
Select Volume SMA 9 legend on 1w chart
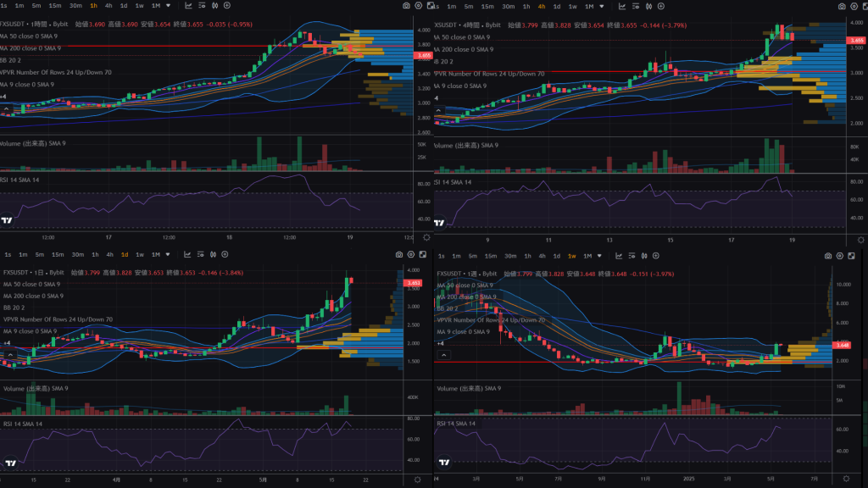pos(469,388)
